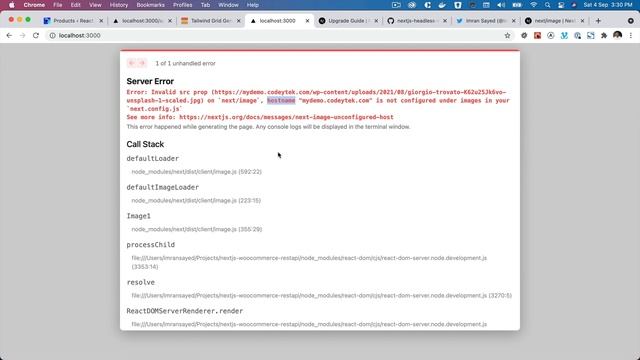Open the Edit menu
The height and width of the screenshot is (360, 640).
76,5
